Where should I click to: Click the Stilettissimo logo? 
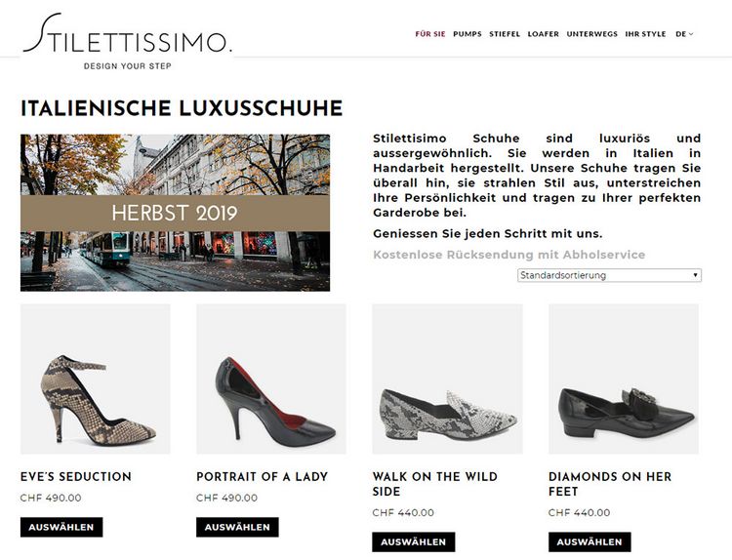click(x=127, y=41)
